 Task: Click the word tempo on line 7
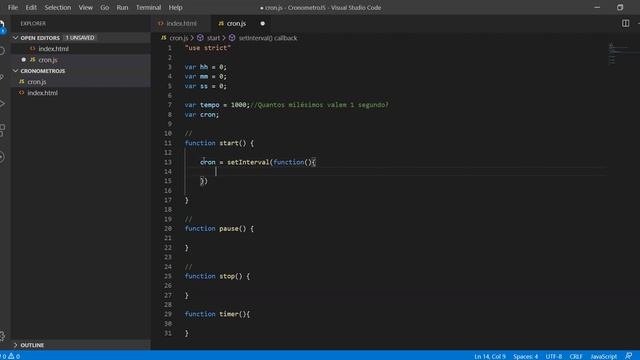coord(210,105)
